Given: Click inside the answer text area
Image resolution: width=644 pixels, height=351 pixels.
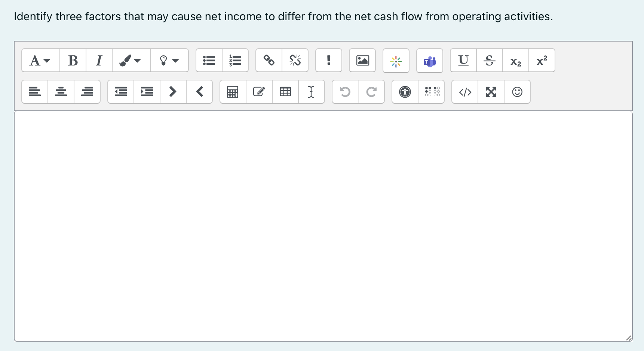Looking at the screenshot, I should coord(322,225).
